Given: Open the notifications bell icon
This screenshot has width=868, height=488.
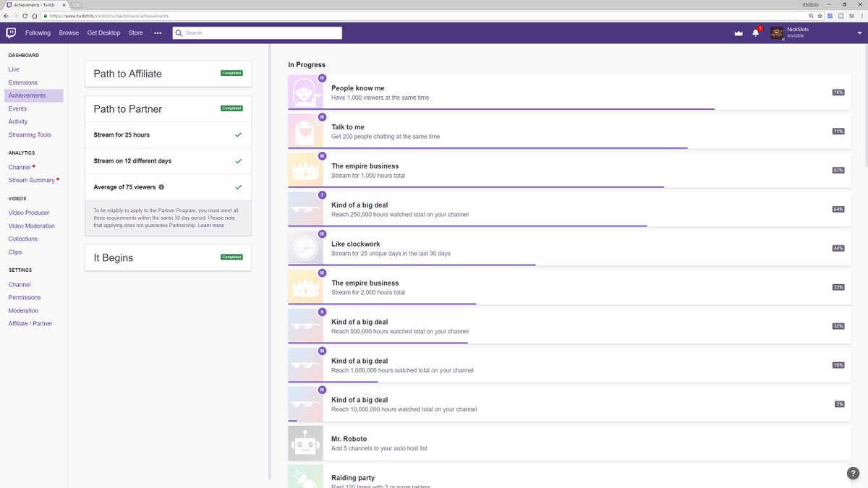Looking at the screenshot, I should point(756,33).
